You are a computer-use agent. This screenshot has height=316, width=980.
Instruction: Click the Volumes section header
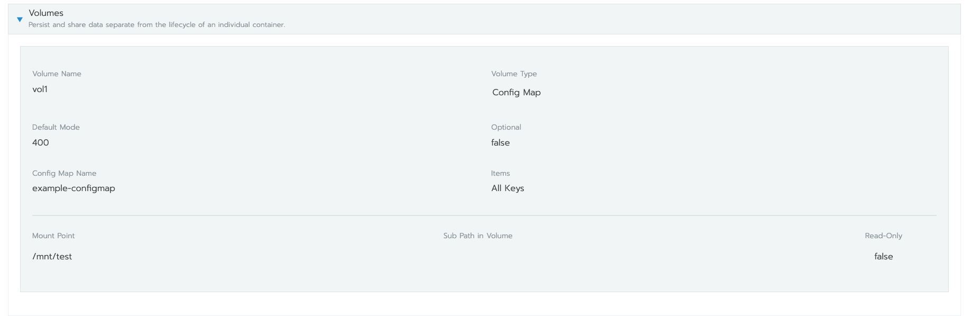[47, 13]
